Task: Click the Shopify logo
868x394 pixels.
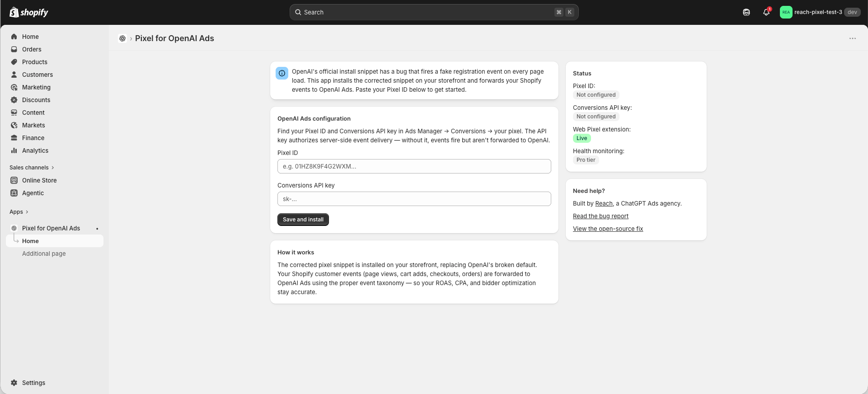Action: tap(29, 12)
